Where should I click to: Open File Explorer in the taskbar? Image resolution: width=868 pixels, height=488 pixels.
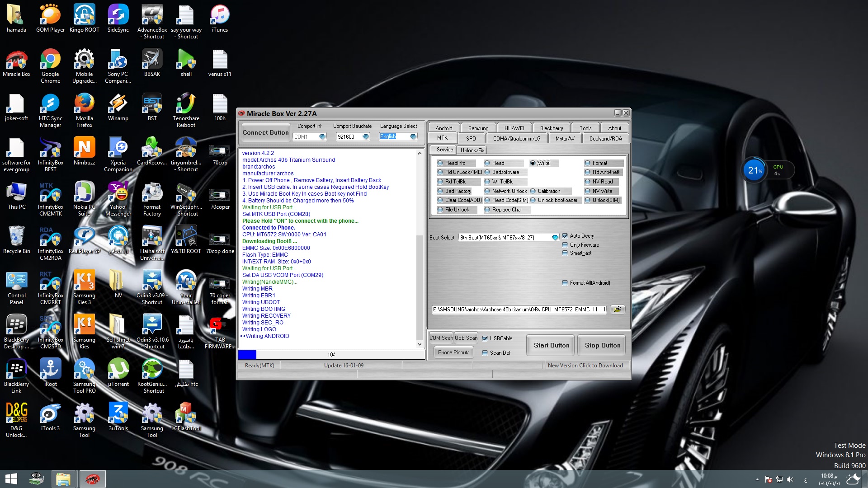click(x=63, y=479)
